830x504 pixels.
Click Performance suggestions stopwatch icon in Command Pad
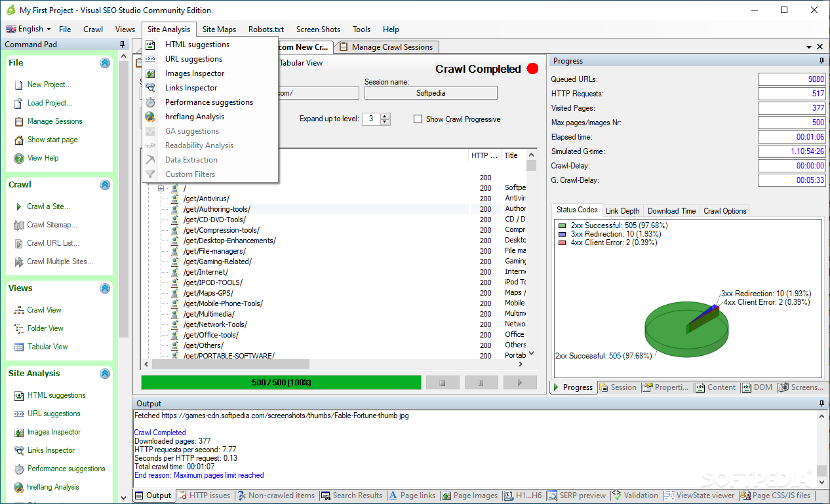tap(19, 469)
